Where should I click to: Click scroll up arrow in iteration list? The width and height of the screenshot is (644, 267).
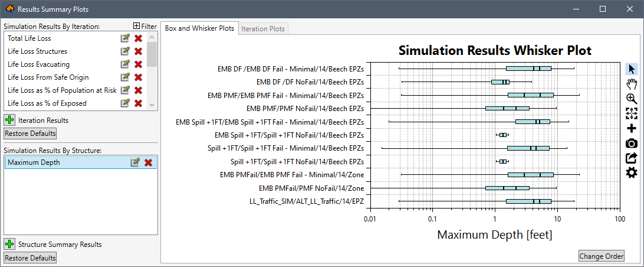(152, 38)
